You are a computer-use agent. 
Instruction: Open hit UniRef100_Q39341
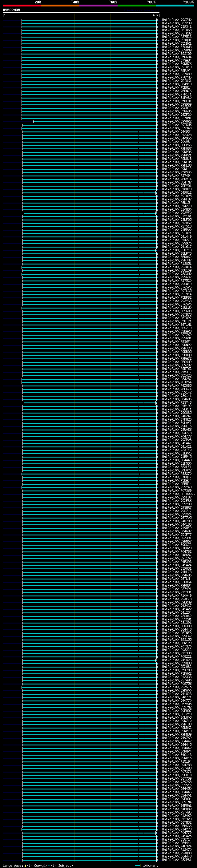tap(177, 26)
